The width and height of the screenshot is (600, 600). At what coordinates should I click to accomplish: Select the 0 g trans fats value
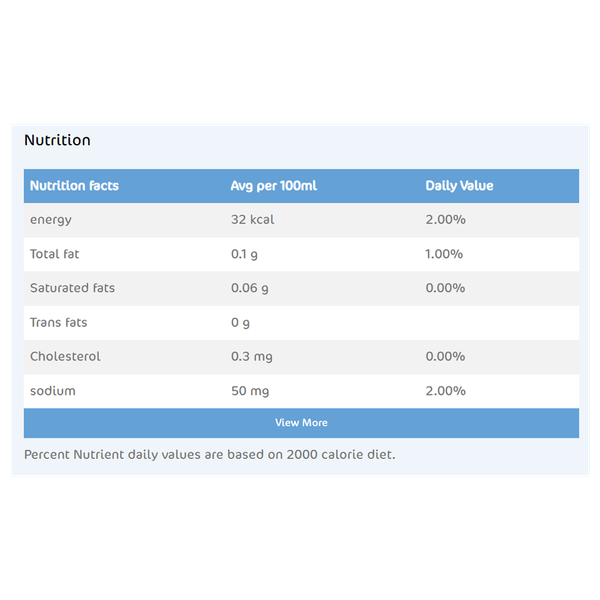click(240, 323)
